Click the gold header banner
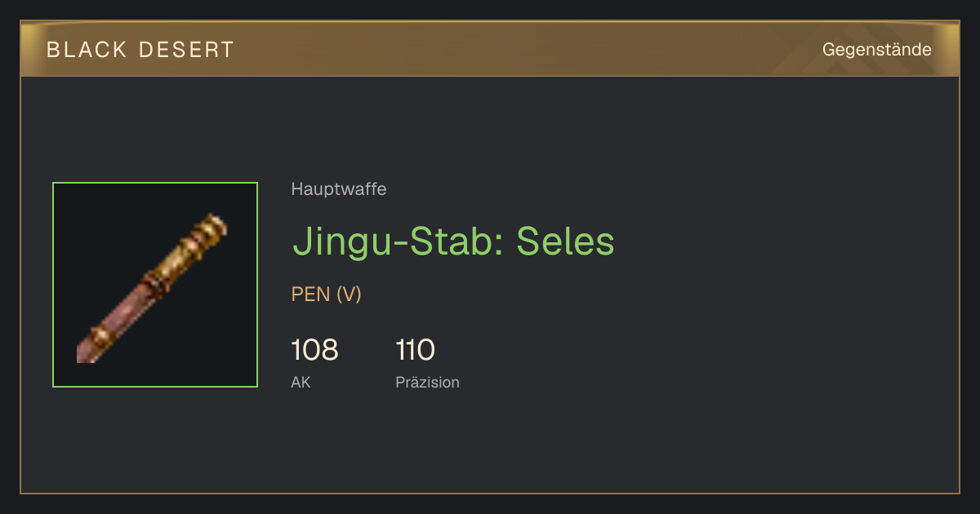Image resolution: width=980 pixels, height=514 pixels. [490, 49]
